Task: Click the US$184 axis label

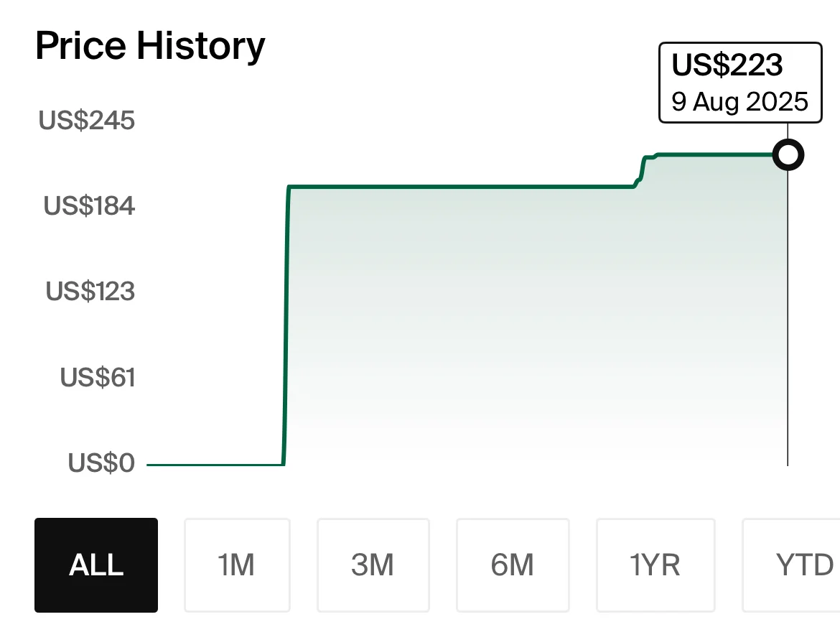Action: pos(89,206)
